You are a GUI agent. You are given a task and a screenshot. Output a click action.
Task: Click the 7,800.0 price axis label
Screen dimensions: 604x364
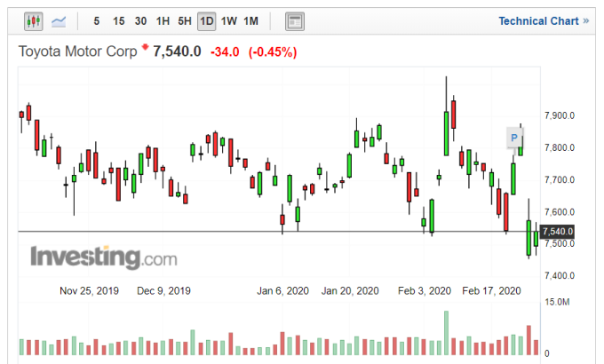[560, 147]
